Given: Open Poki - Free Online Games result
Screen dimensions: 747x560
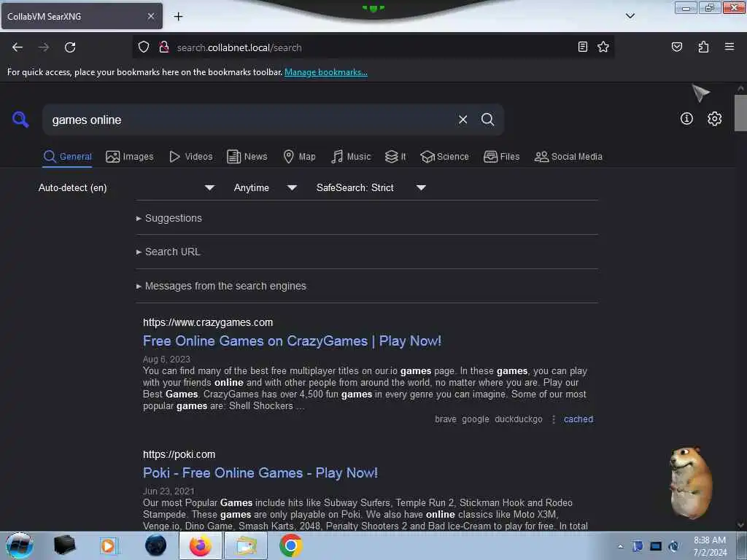Looking at the screenshot, I should pyautogui.click(x=260, y=472).
